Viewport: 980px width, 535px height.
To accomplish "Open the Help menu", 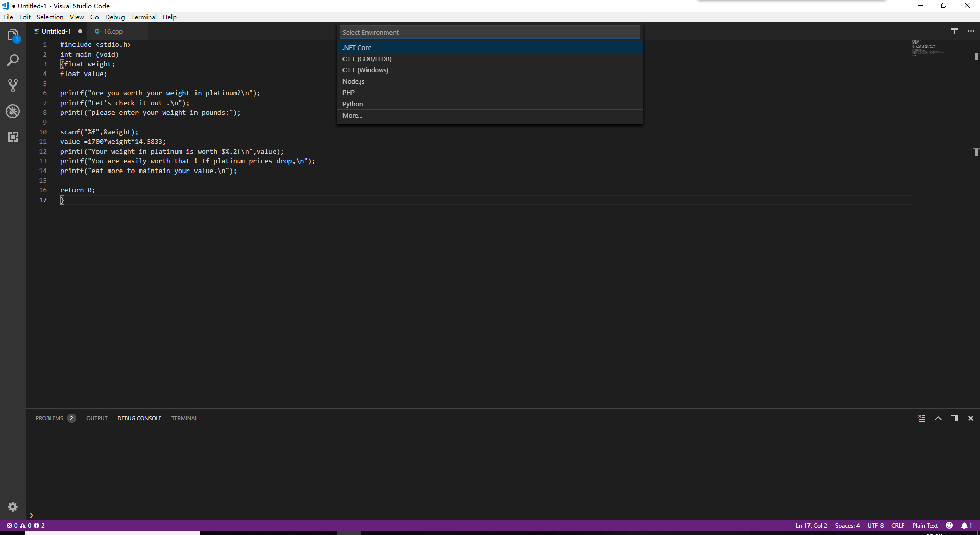I will 170,17.
